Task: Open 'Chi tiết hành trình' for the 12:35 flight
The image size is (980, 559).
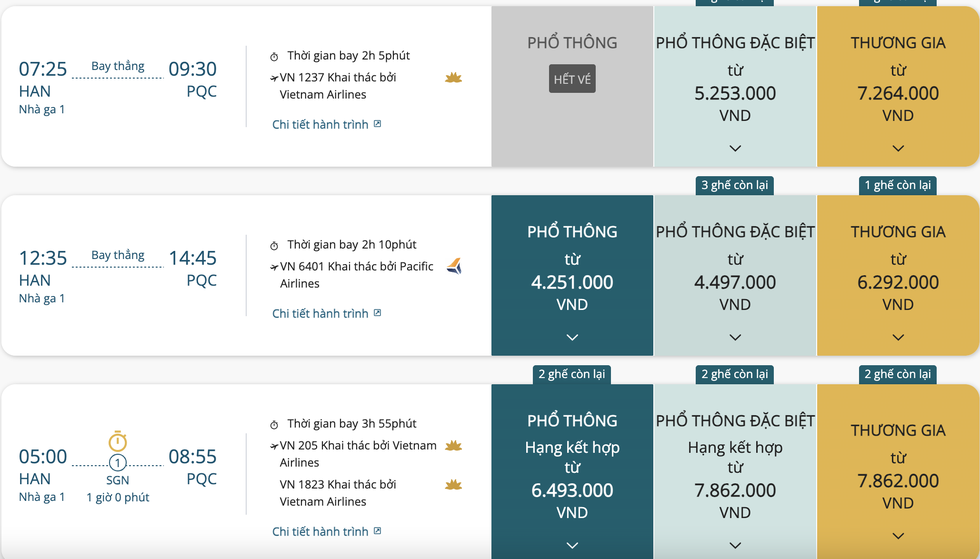Action: (320, 314)
